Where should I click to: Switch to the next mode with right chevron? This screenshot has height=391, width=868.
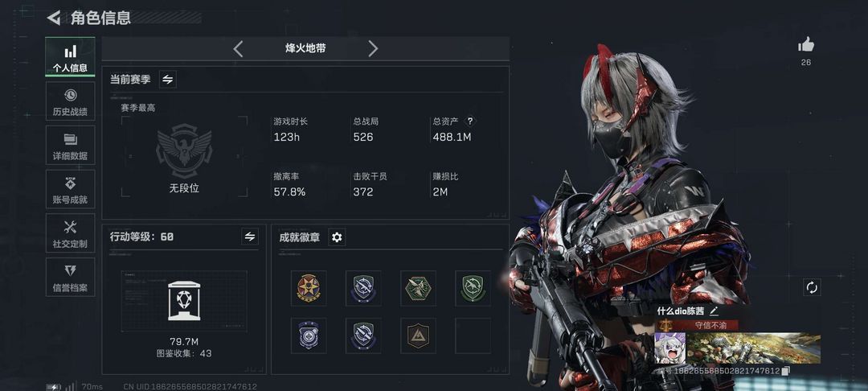(373, 49)
